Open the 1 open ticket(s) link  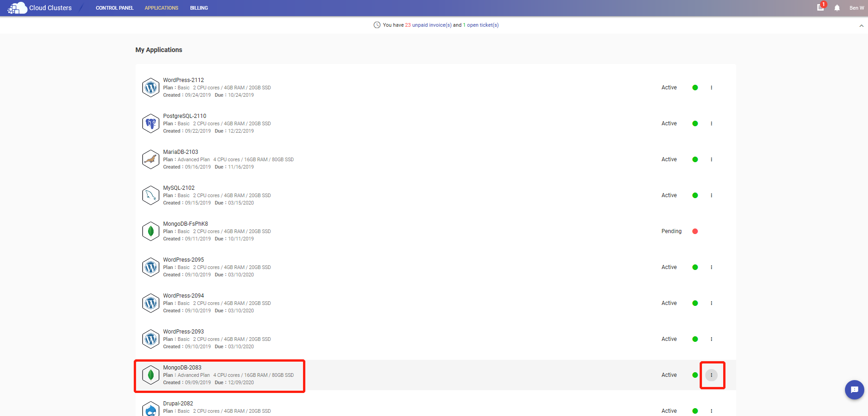(481, 25)
